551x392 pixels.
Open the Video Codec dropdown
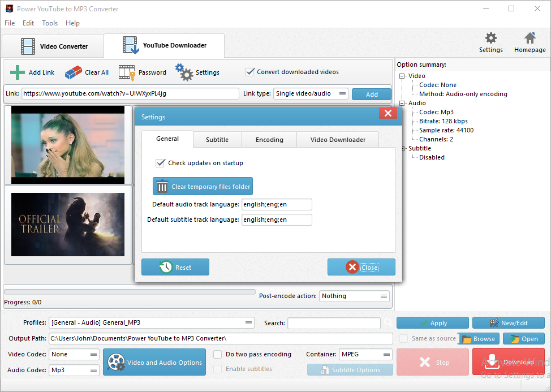click(x=74, y=354)
